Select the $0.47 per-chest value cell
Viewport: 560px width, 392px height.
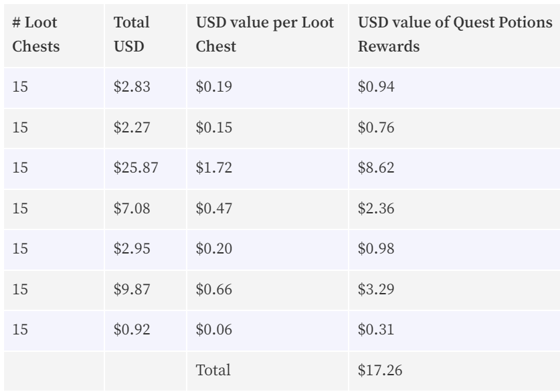coord(268,209)
